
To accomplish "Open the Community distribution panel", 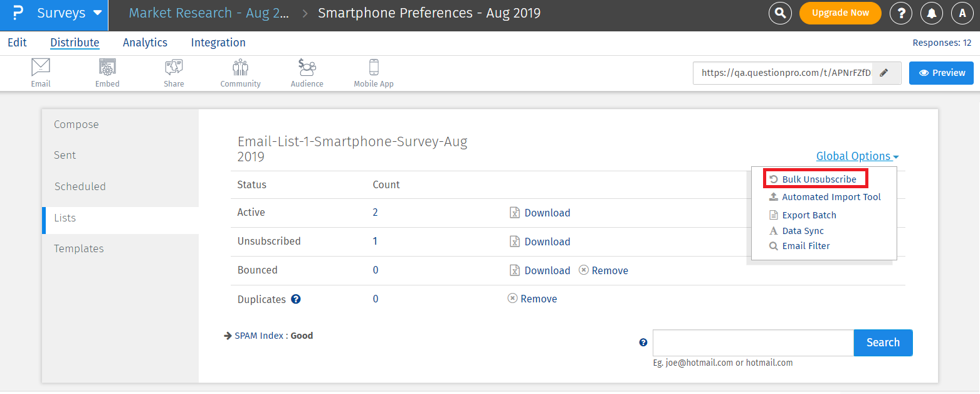I will point(240,72).
